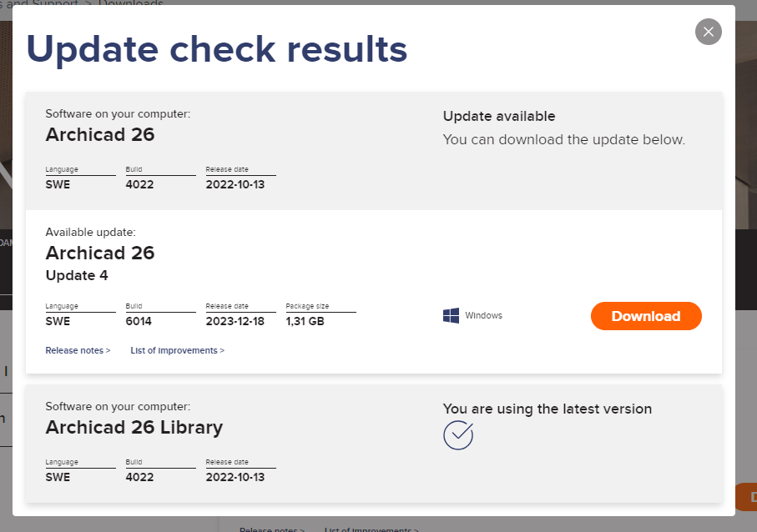Click the latest version checkmark icon
This screenshot has width=757, height=532.
coord(458,435)
